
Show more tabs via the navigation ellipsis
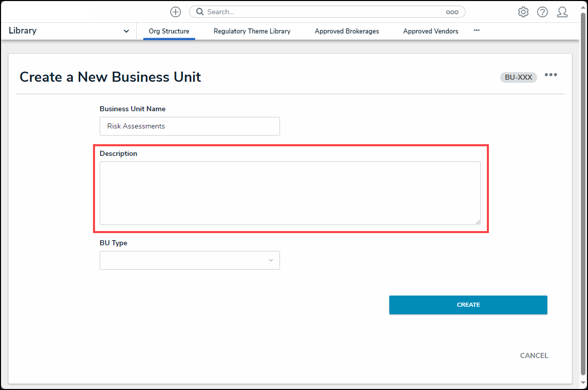(x=477, y=30)
